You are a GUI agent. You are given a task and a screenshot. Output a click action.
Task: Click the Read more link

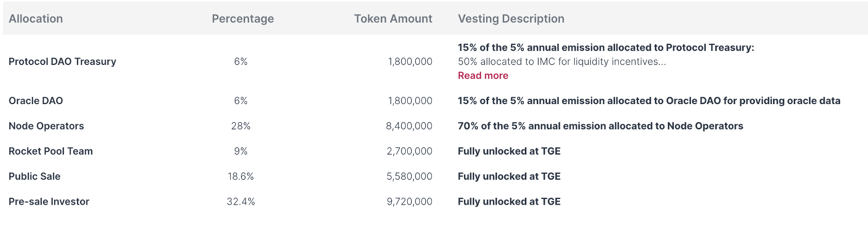483,76
